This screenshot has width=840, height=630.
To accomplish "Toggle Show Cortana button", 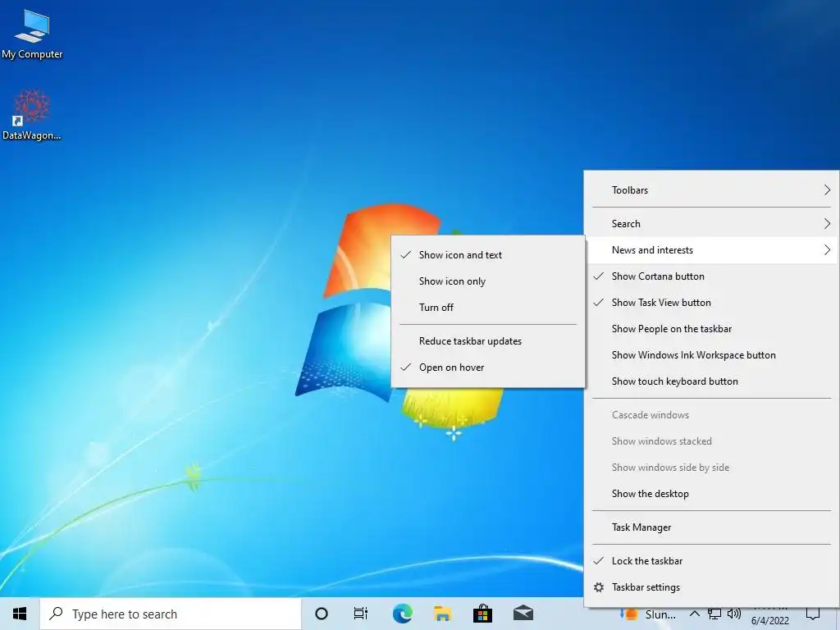I will pyautogui.click(x=711, y=276).
